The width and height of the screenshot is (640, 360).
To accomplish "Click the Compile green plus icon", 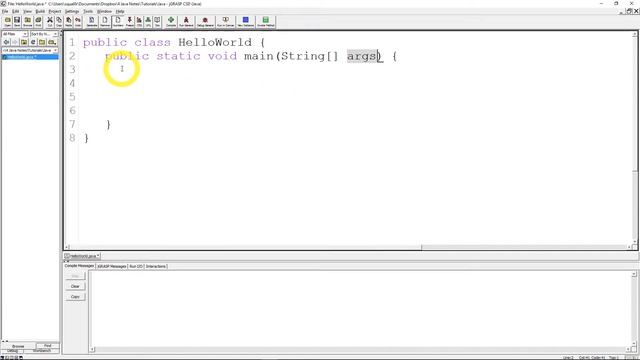I will [x=171, y=22].
